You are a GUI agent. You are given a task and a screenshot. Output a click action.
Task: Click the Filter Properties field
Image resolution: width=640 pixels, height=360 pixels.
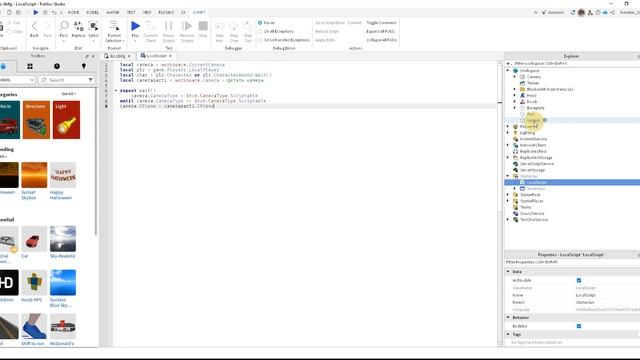pyautogui.click(x=572, y=262)
